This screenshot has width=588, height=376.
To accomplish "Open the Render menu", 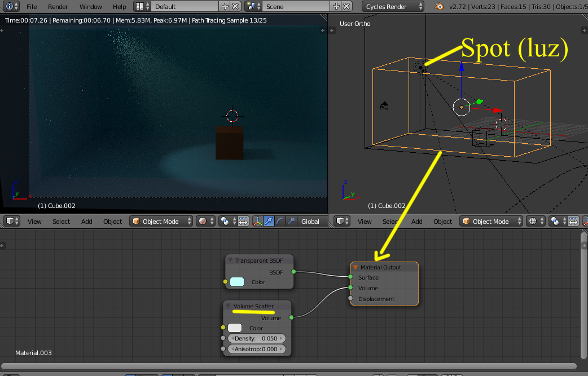I will 58,7.
